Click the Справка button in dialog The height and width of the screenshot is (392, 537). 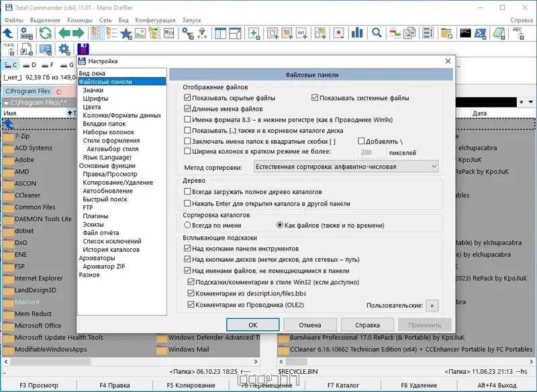[x=367, y=325]
